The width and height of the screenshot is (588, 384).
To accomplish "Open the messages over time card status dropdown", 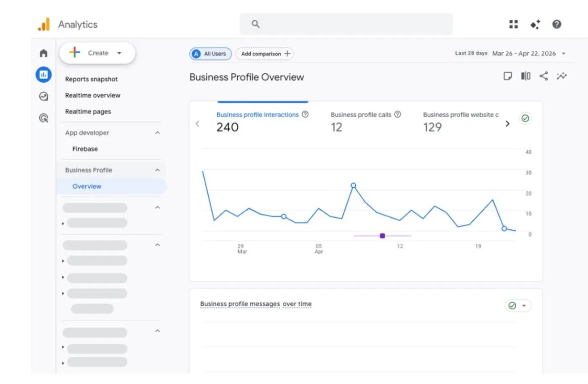I will tap(518, 305).
